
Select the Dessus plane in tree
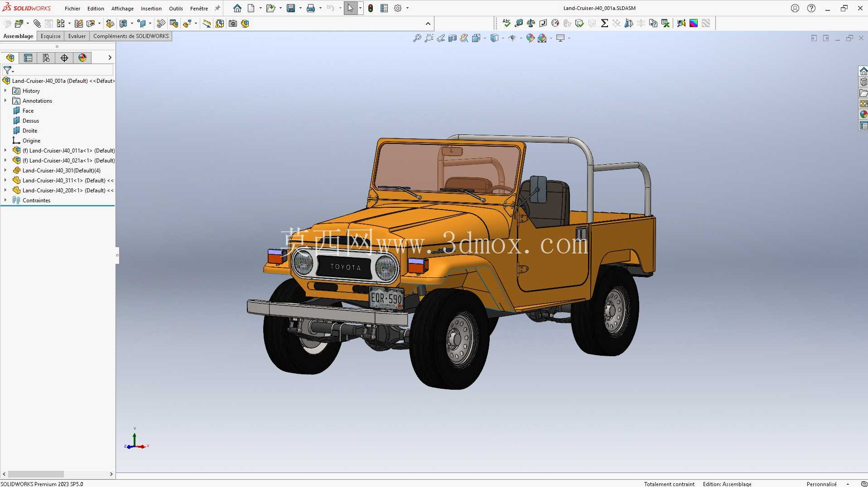click(31, 121)
